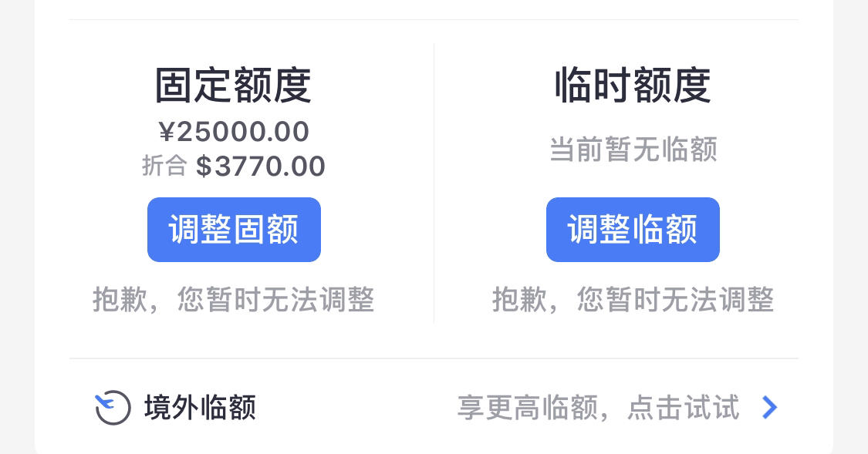Tap the 临时额度 heading
This screenshot has width=868, height=454.
pos(633,85)
